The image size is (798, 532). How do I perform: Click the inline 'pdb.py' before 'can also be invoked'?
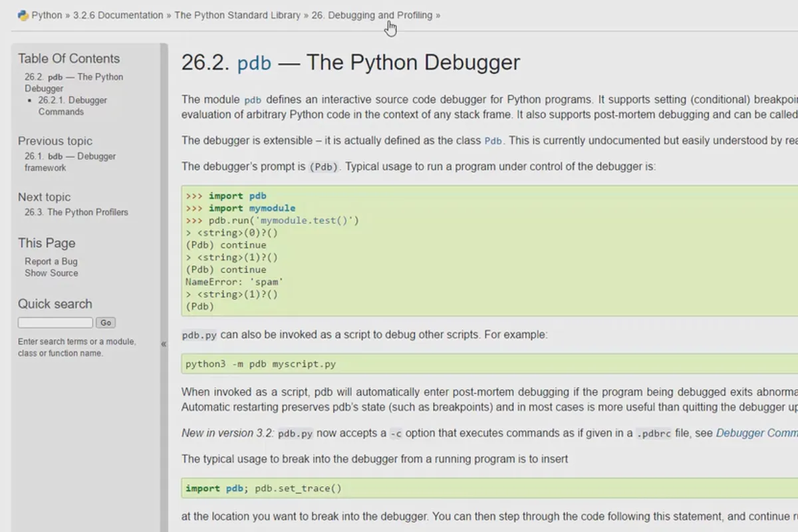pos(199,335)
